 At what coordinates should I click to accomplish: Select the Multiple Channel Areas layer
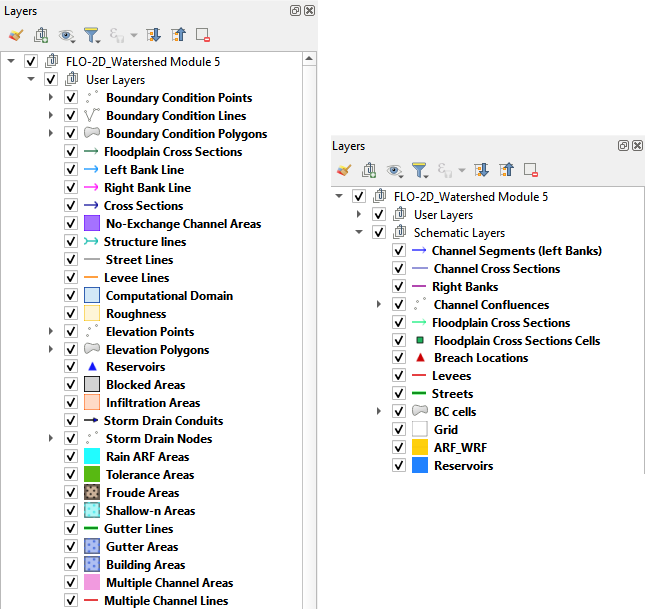[x=169, y=583]
